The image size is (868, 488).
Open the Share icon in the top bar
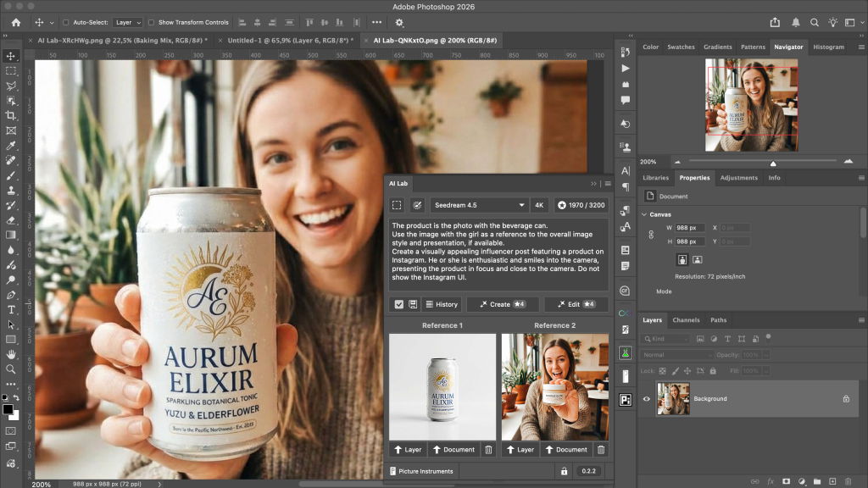point(775,22)
